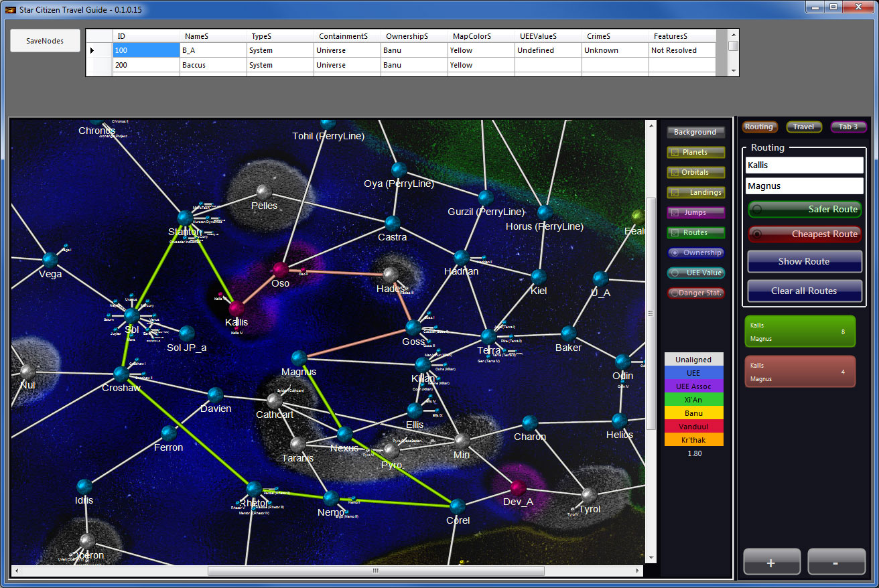
Task: Click the Kallis start field
Action: pos(804,165)
